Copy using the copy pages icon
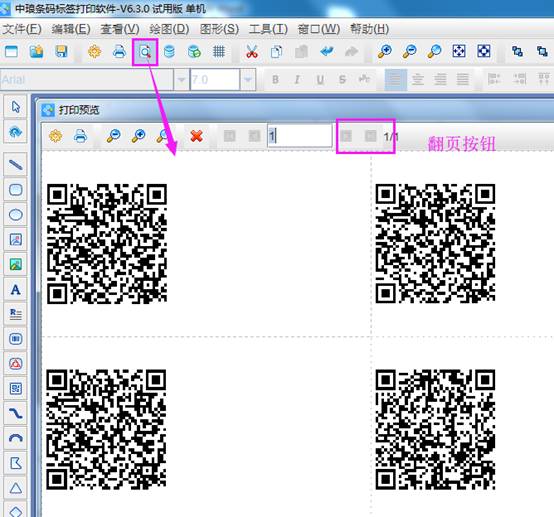This screenshot has height=517, width=554. [x=276, y=52]
